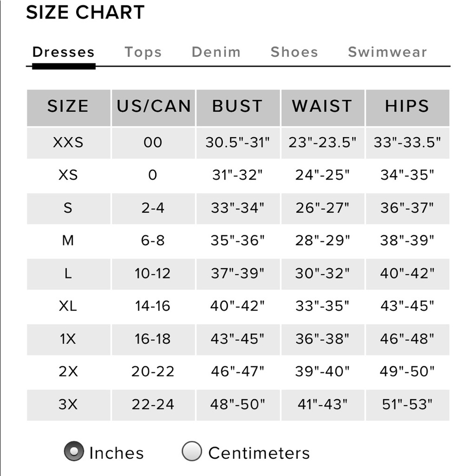Click the XXS size row label
Screen dimensions: 476x476
(x=68, y=142)
